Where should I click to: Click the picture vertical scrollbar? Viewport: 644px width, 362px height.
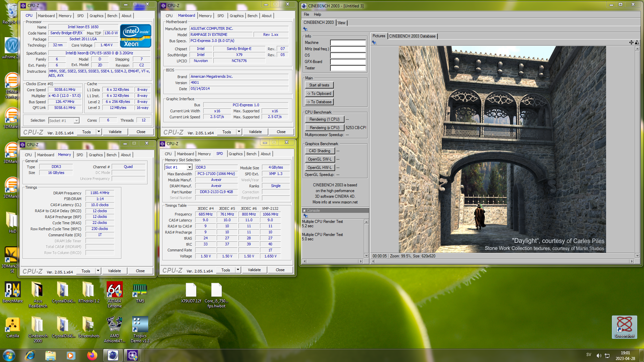coord(637,152)
